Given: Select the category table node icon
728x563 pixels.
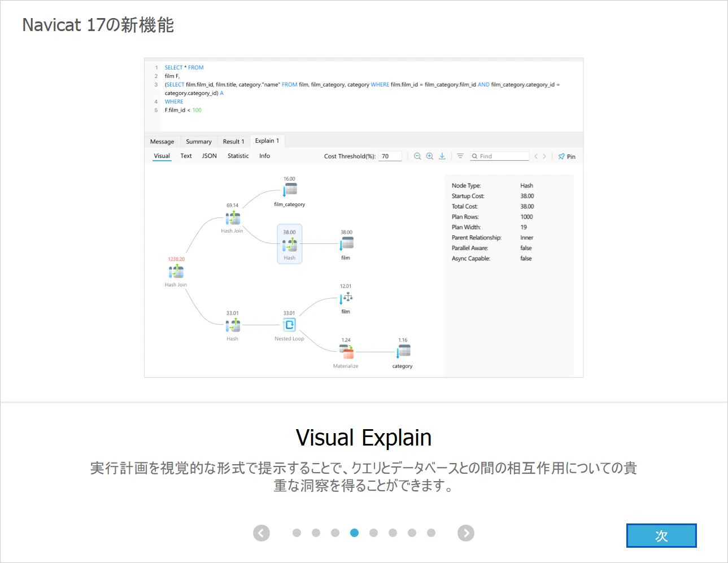Looking at the screenshot, I should 403,352.
